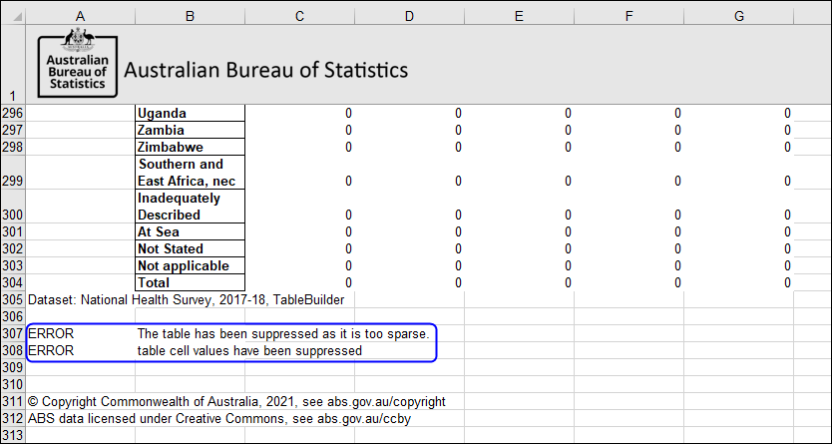Select row 305 header
Image resolution: width=832 pixels, height=444 pixels.
(x=13, y=300)
